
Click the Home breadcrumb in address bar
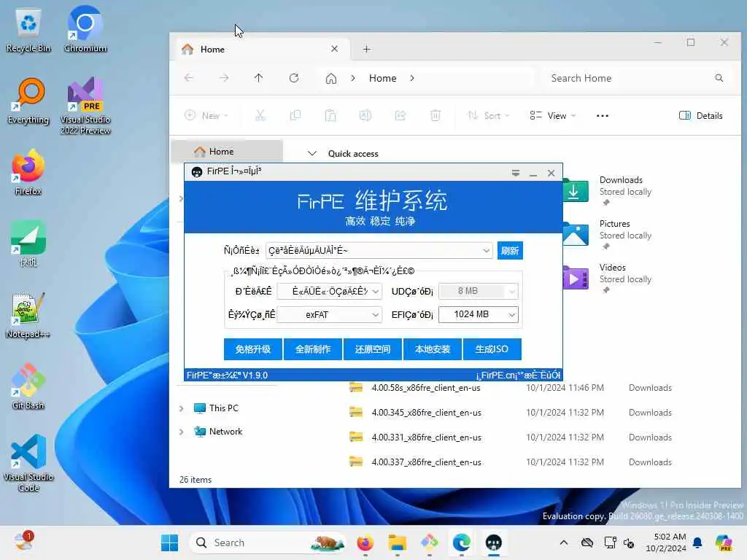pos(382,78)
